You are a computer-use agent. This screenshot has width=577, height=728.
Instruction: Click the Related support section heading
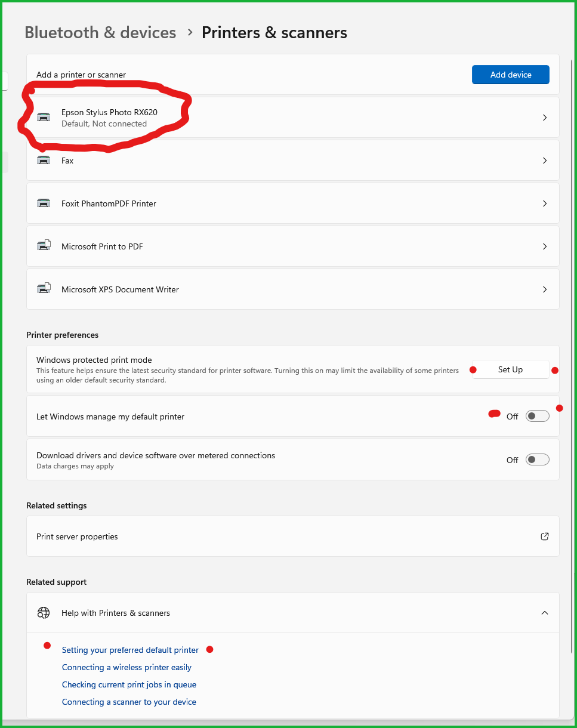(57, 582)
